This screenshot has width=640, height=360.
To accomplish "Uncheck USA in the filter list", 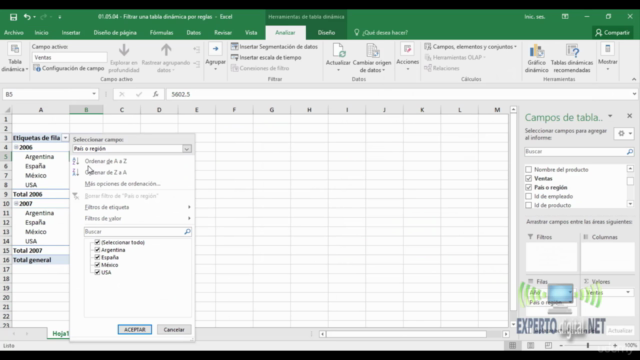I will point(97,272).
